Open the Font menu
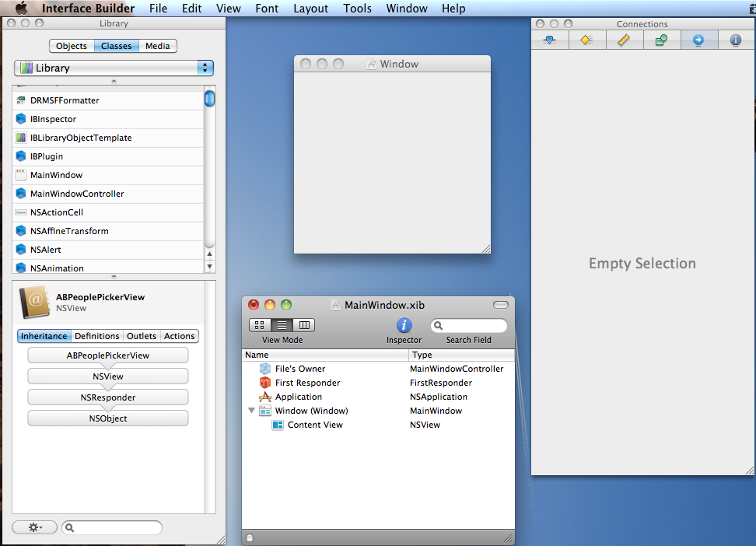 (267, 9)
